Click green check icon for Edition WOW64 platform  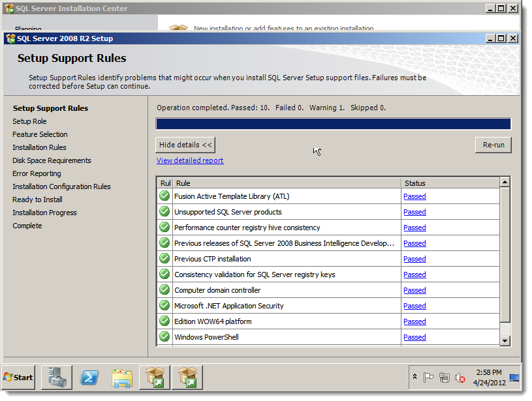click(164, 321)
